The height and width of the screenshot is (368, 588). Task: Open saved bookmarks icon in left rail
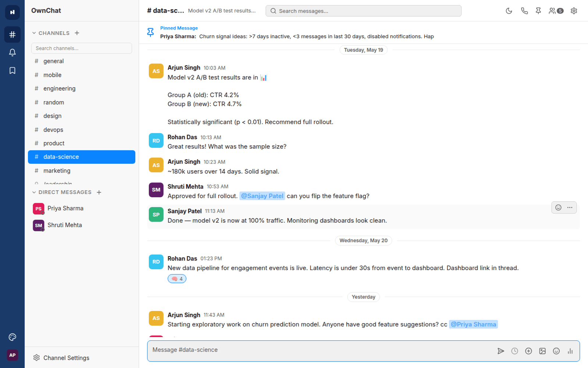click(12, 70)
